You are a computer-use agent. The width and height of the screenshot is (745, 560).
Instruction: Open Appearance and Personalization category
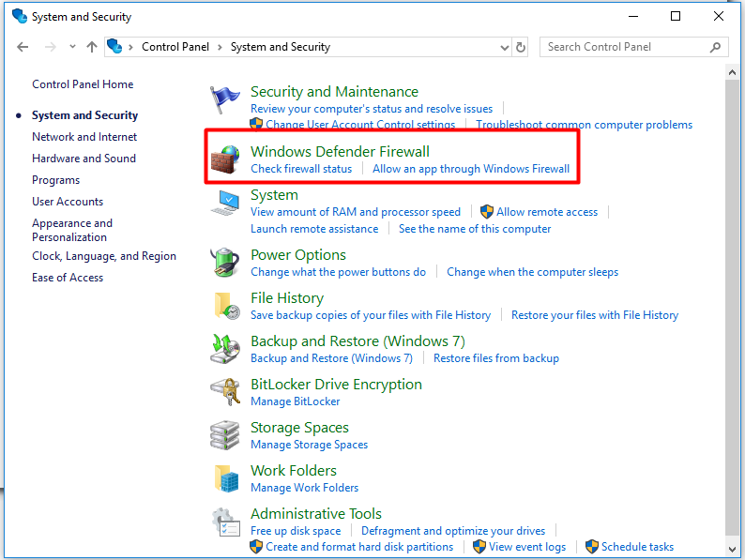click(x=72, y=230)
